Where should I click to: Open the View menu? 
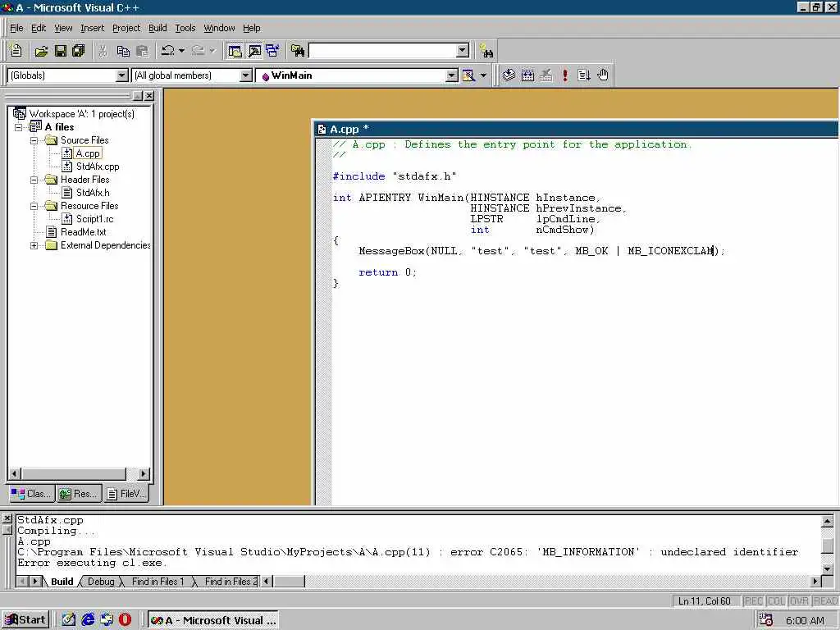coord(63,28)
